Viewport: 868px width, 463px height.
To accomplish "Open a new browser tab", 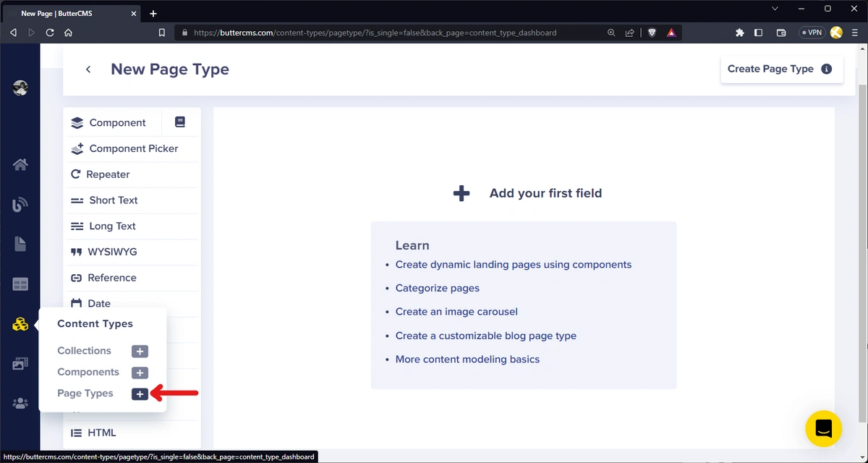I will (153, 13).
